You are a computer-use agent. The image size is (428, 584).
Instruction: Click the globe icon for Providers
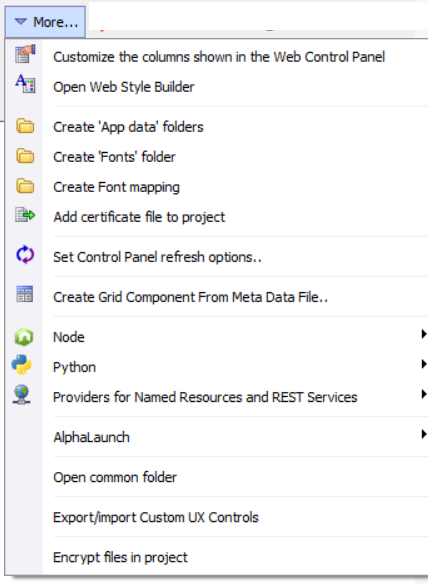(22, 395)
